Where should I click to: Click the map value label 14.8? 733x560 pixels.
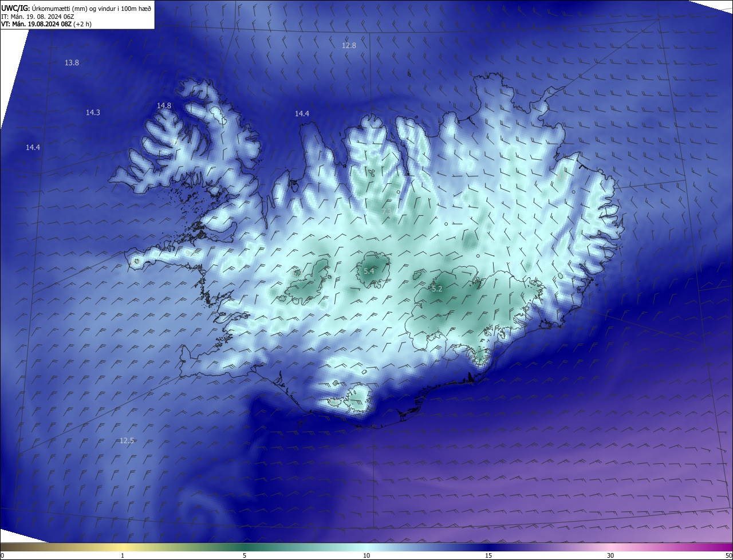click(x=164, y=106)
